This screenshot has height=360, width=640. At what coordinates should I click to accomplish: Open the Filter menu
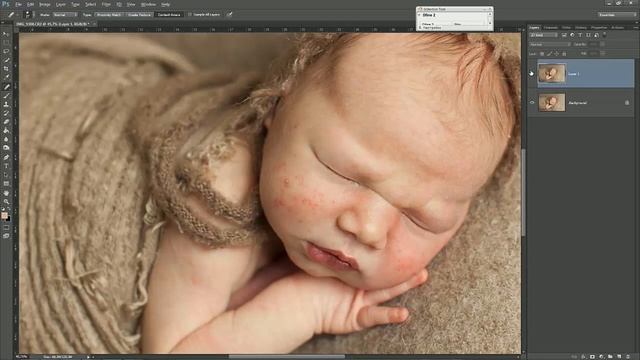coord(106,4)
